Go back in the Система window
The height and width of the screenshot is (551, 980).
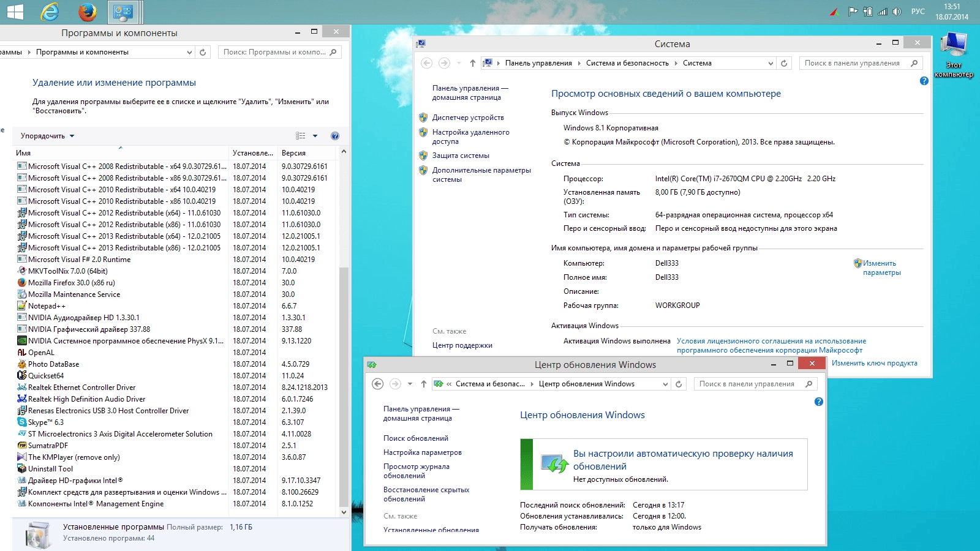tap(427, 63)
